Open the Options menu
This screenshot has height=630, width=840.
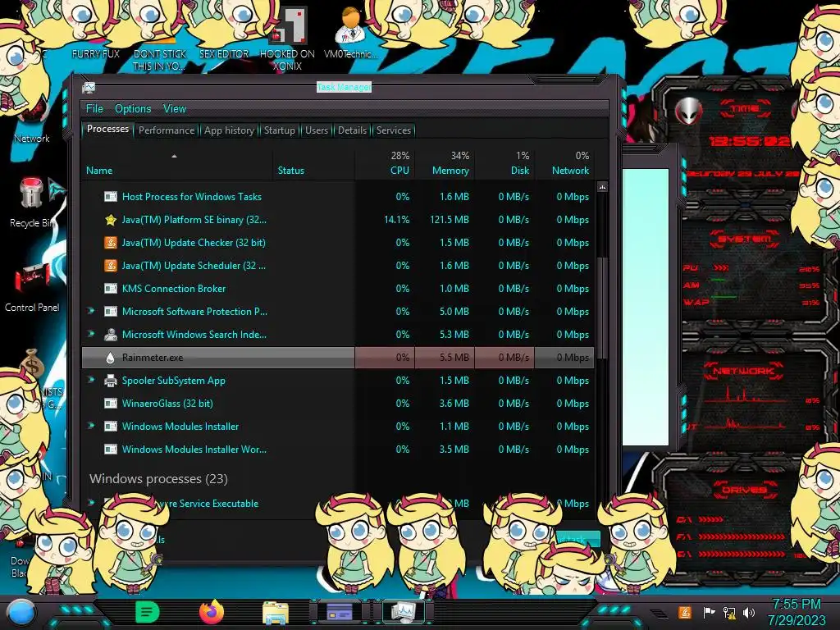pyautogui.click(x=133, y=109)
